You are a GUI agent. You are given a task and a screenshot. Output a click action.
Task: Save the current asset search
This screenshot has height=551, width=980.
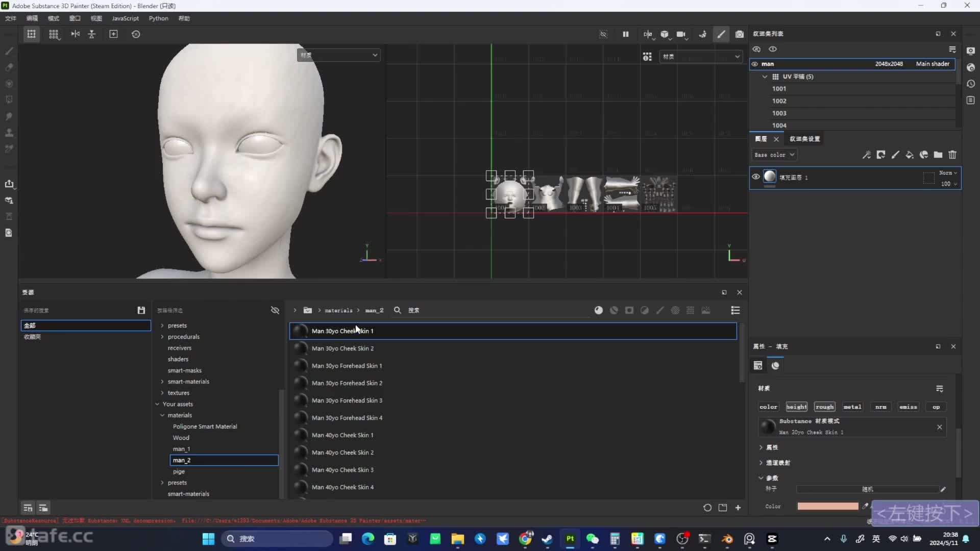coord(141,310)
